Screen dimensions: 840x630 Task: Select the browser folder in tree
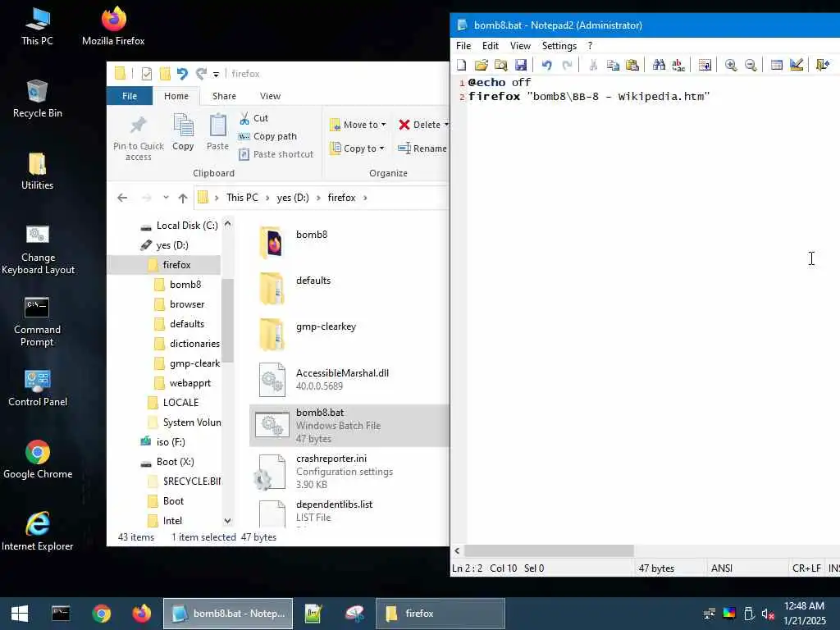click(180, 304)
